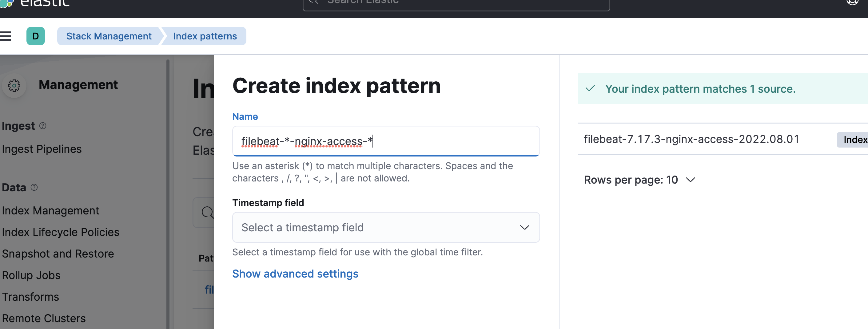This screenshot has width=868, height=329.
Task: Open the hamburger navigation menu
Action: (x=6, y=36)
